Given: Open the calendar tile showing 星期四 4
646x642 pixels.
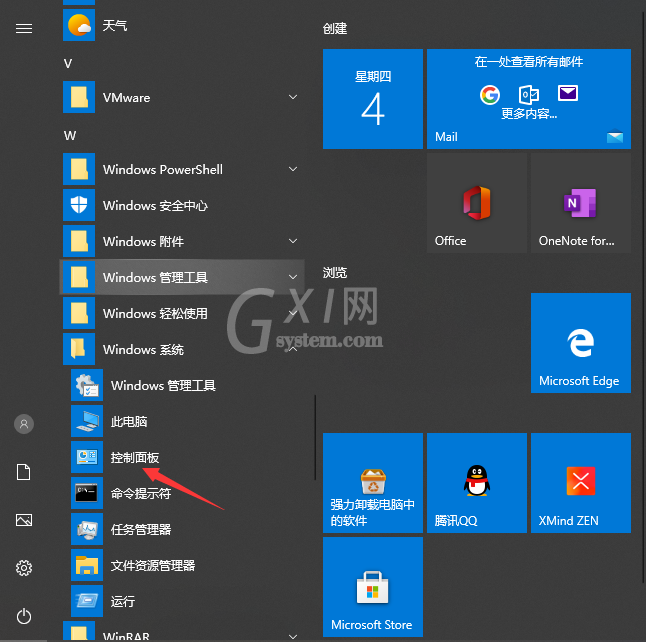Looking at the screenshot, I should (373, 99).
